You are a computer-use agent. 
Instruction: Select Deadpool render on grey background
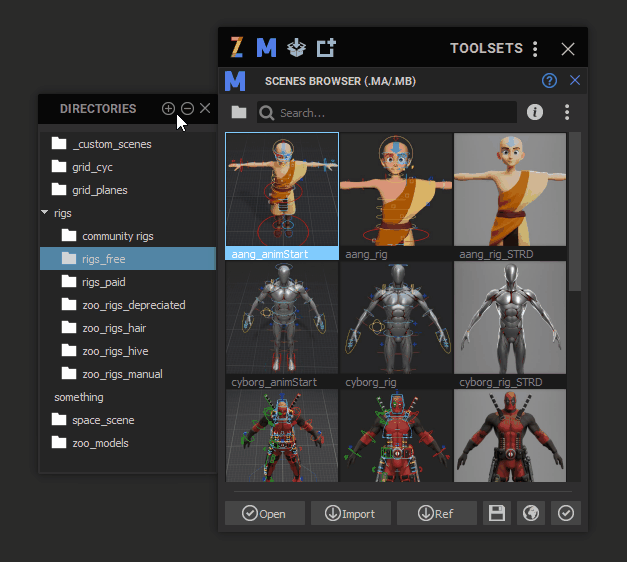tap(510, 435)
